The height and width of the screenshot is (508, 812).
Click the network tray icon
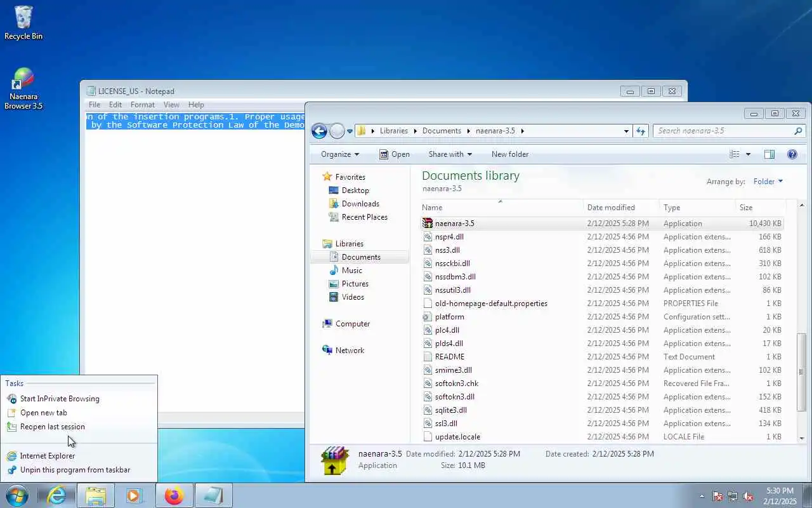click(733, 496)
